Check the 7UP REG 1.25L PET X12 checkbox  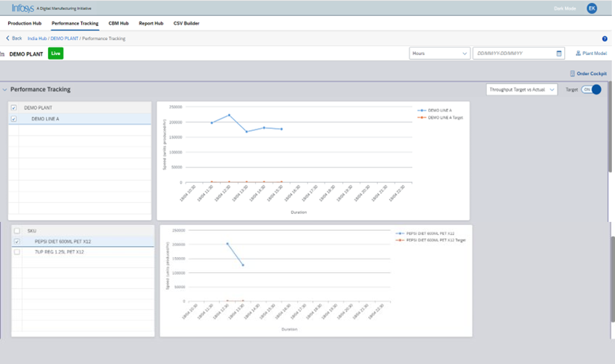17,252
